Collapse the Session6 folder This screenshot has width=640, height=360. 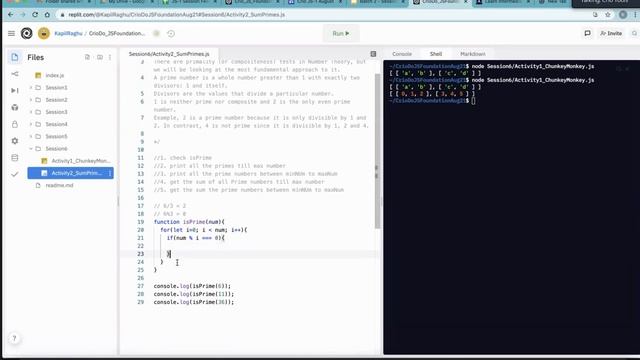pyautogui.click(x=31, y=149)
